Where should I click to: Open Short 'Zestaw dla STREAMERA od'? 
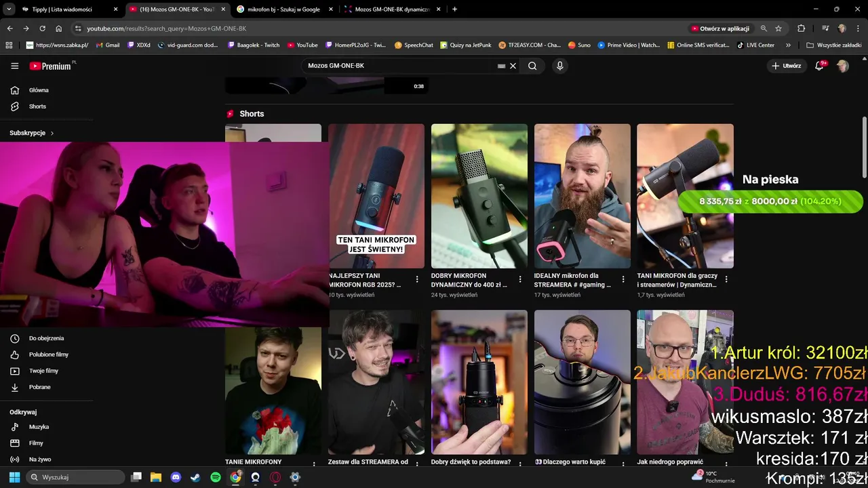(x=376, y=382)
